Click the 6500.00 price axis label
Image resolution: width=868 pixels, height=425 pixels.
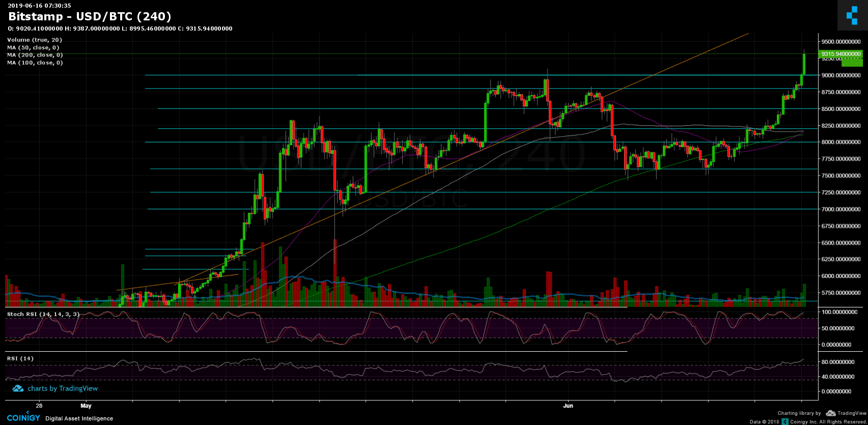click(840, 243)
